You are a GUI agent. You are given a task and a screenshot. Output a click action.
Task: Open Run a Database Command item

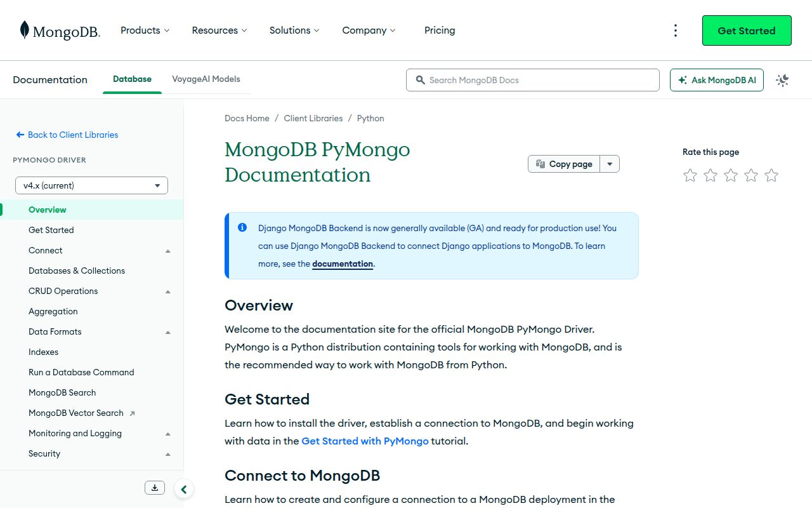92,372
